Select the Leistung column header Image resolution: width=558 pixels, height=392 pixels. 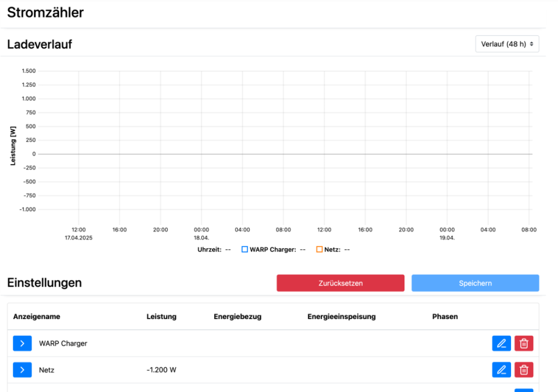pyautogui.click(x=161, y=317)
